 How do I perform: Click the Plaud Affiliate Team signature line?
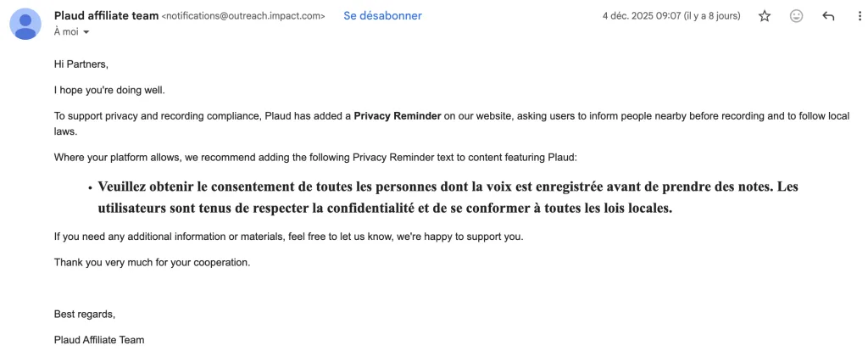[x=99, y=340]
